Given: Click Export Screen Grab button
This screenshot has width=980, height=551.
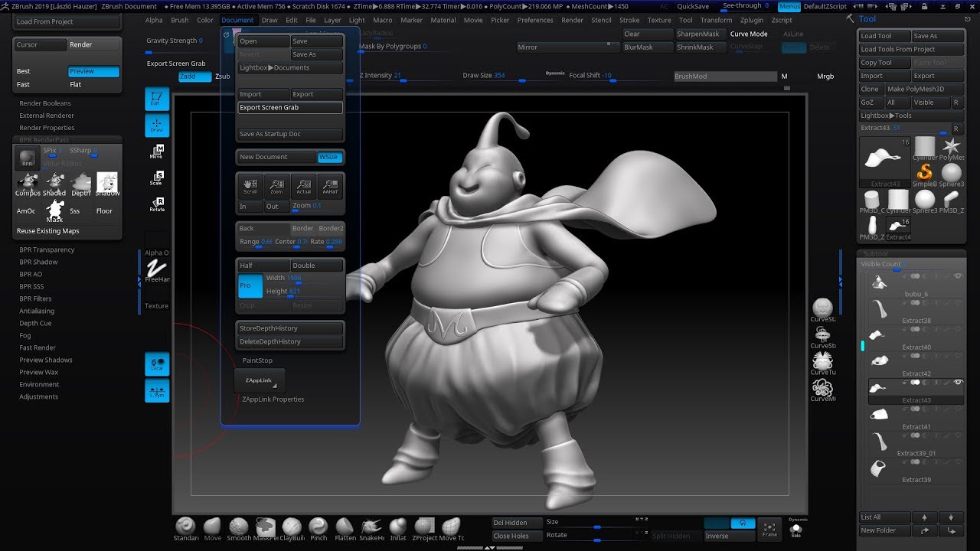Looking at the screenshot, I should tap(290, 108).
